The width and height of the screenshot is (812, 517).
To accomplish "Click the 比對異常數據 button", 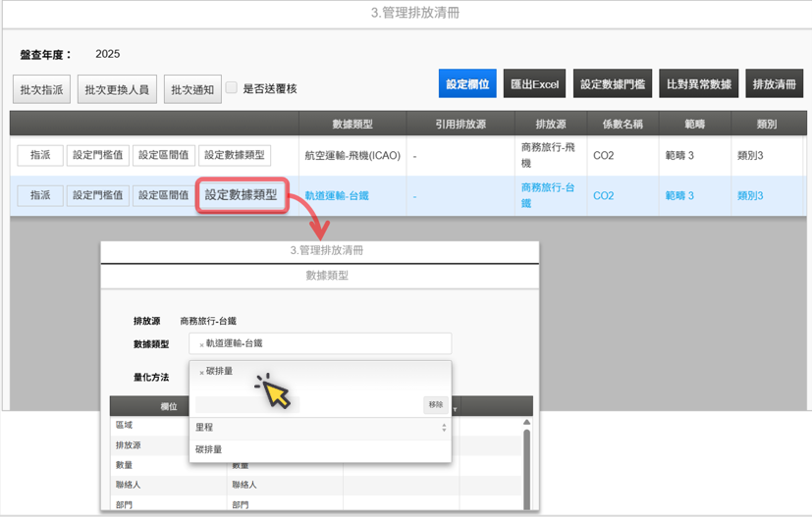I will 699,84.
